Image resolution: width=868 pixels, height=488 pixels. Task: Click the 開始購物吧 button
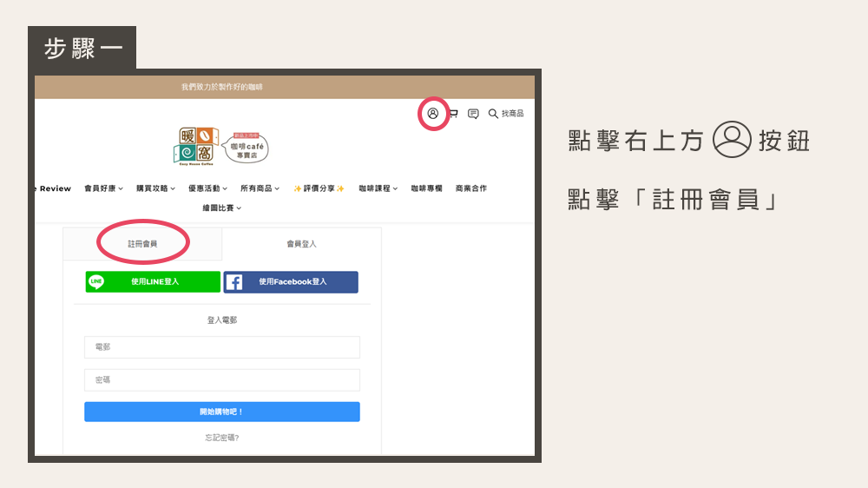pyautogui.click(x=222, y=412)
